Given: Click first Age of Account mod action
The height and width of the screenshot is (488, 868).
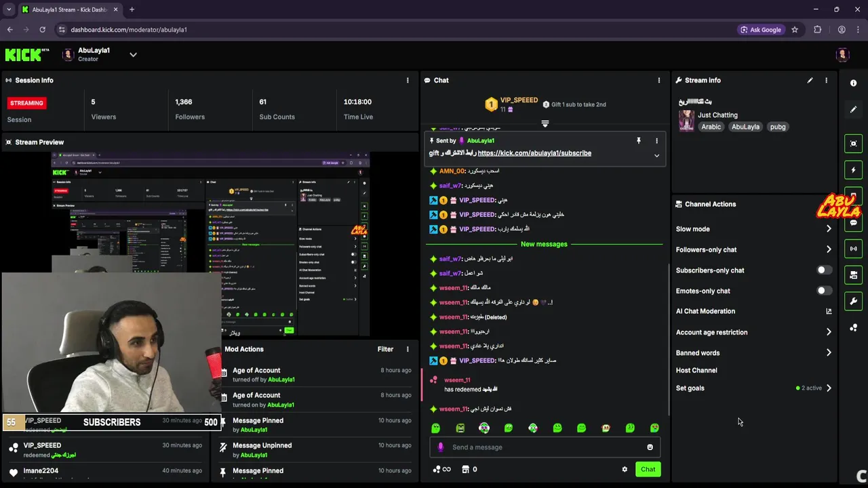Looking at the screenshot, I should (315, 375).
